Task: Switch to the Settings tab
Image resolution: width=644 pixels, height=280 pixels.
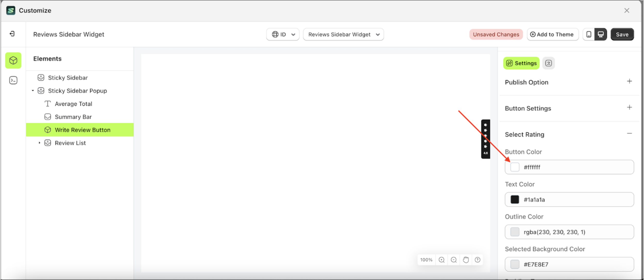Action: (x=521, y=63)
